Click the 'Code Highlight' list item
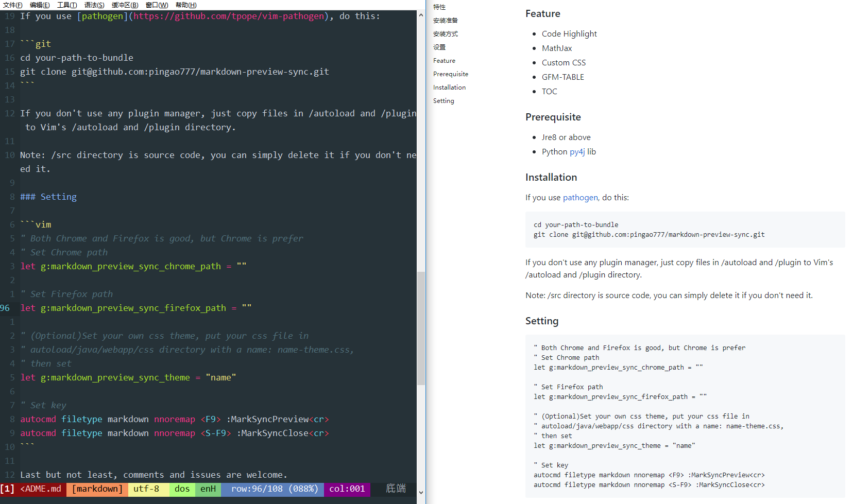The image size is (853, 504). tap(569, 34)
